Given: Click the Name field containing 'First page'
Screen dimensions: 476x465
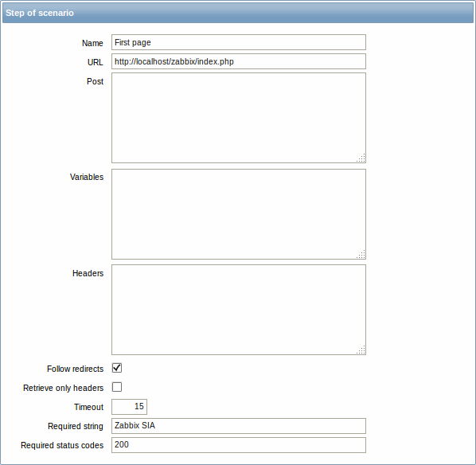Looking at the screenshot, I should (239, 42).
